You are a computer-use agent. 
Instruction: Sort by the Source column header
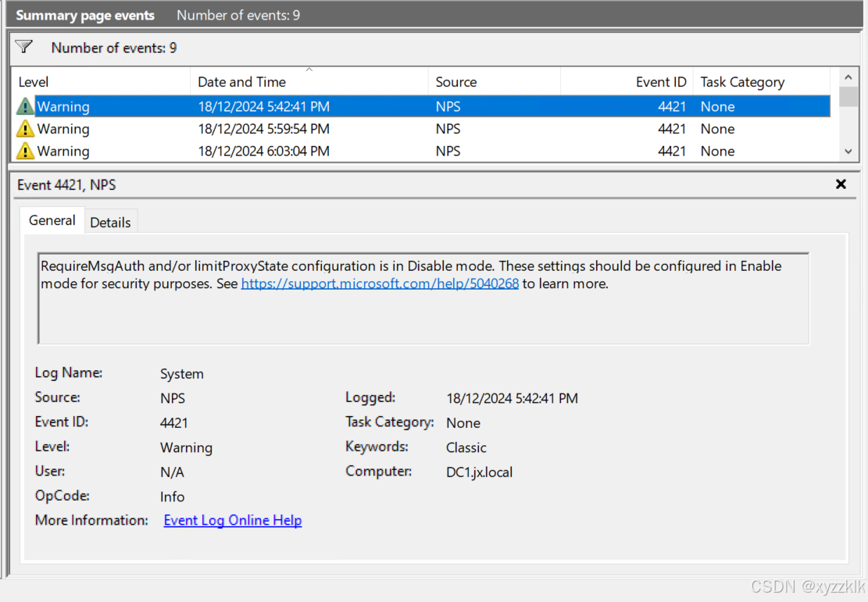coord(495,82)
